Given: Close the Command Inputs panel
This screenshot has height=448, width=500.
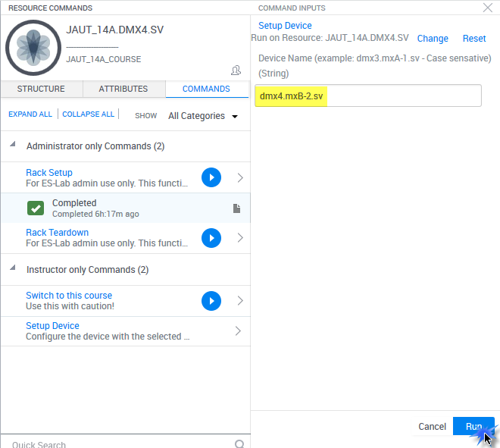Looking at the screenshot, I should coord(487,8).
